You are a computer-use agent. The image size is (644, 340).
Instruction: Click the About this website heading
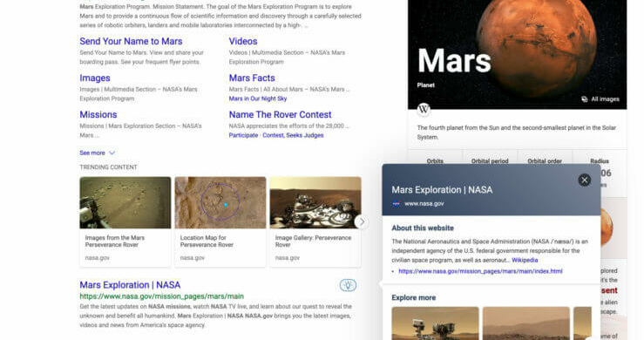point(423,228)
